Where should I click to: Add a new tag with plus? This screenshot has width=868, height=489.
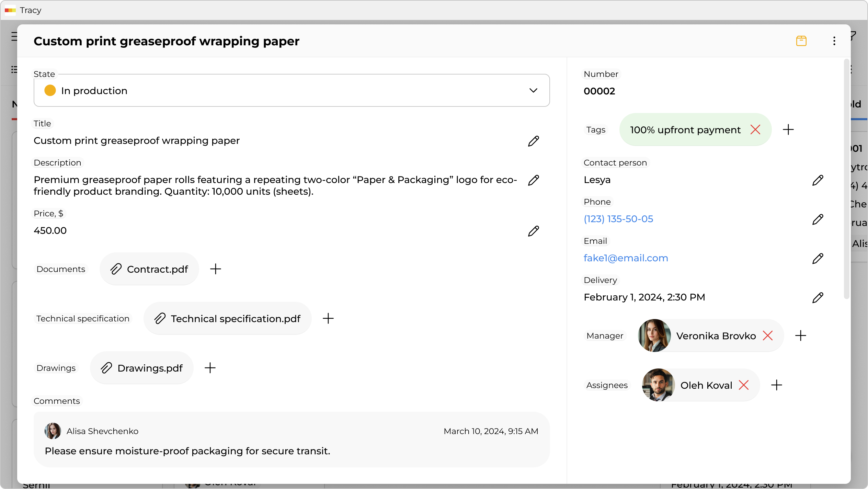click(788, 130)
